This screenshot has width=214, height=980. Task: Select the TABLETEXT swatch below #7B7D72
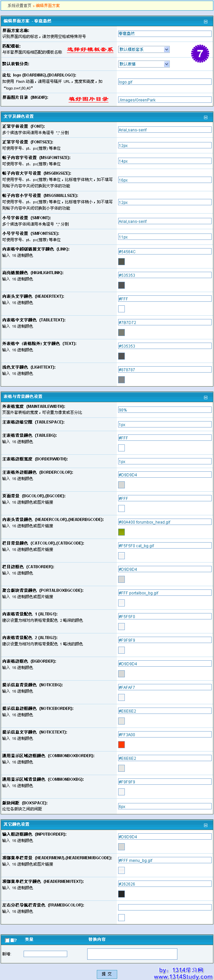[x=121, y=332]
